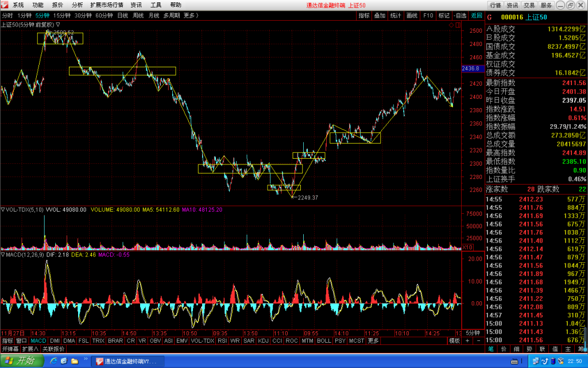Open the 扩展市场行情 menu
The image size is (588, 368).
tap(106, 5)
